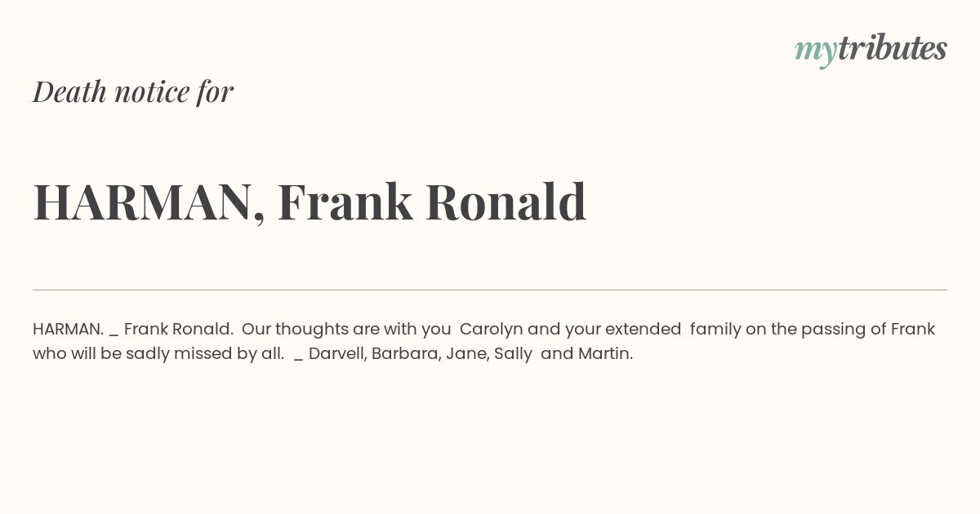Click the word Ronald in the large title

tap(506, 202)
